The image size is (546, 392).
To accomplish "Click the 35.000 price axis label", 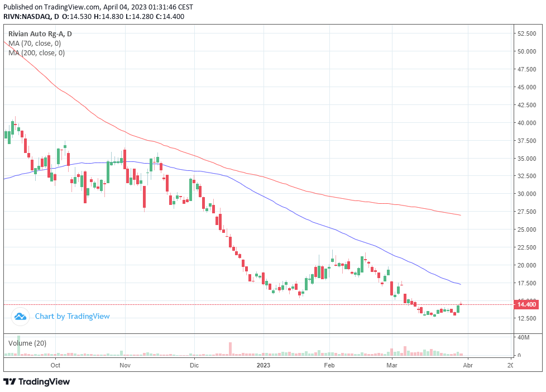I will tap(526, 159).
